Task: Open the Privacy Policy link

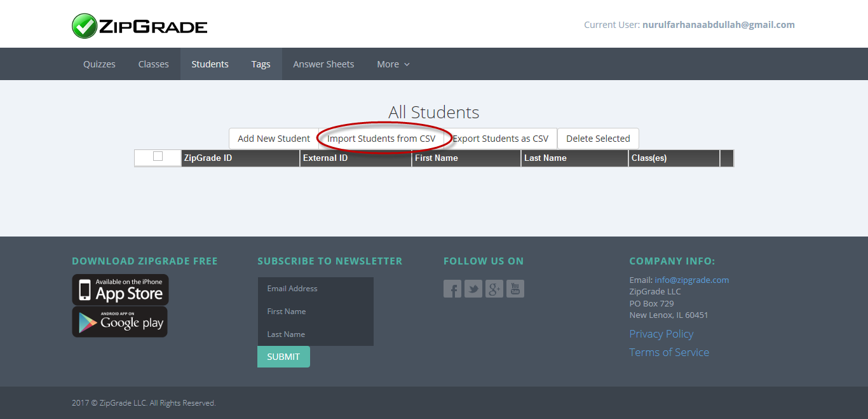Action: tap(661, 334)
